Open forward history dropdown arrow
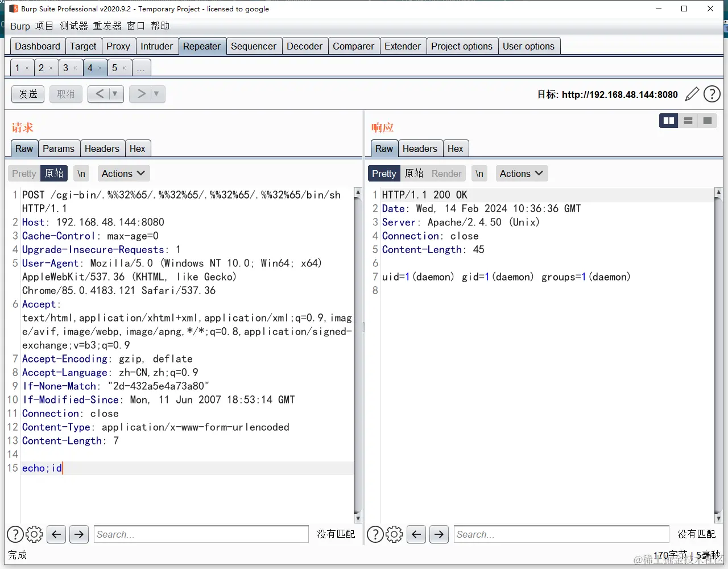 pos(156,94)
